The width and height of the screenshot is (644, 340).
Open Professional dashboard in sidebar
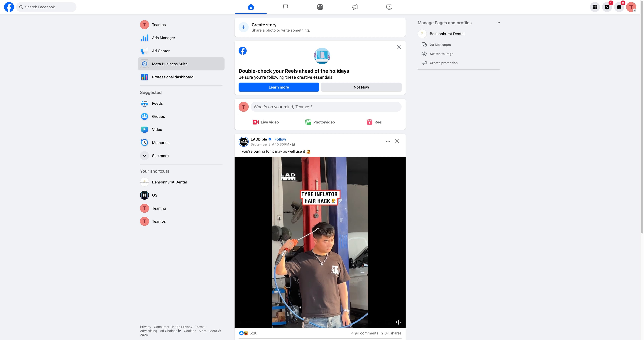click(x=181, y=77)
